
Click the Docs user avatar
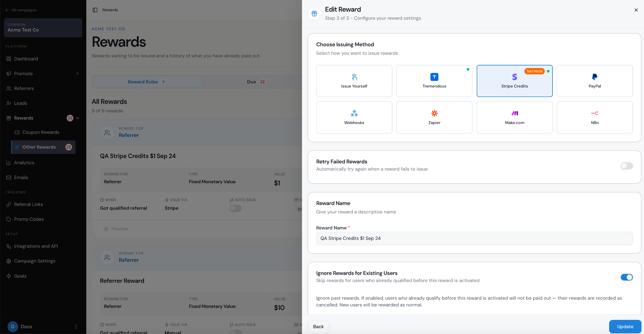(x=13, y=327)
